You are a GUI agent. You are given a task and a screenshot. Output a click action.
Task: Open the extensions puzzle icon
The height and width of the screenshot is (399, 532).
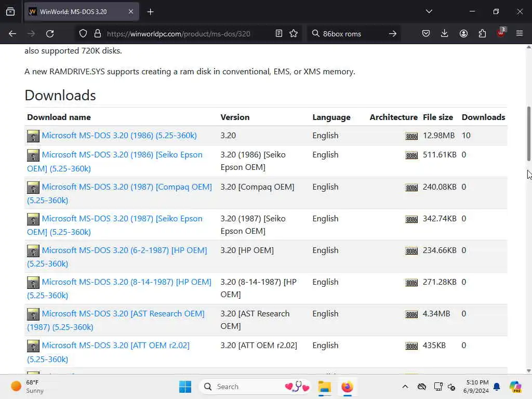(482, 34)
